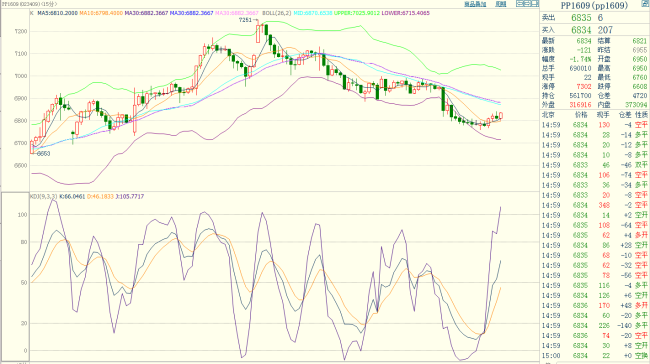
Task: Click the KDJ(9,3,3) indicator label
Action: [44, 197]
